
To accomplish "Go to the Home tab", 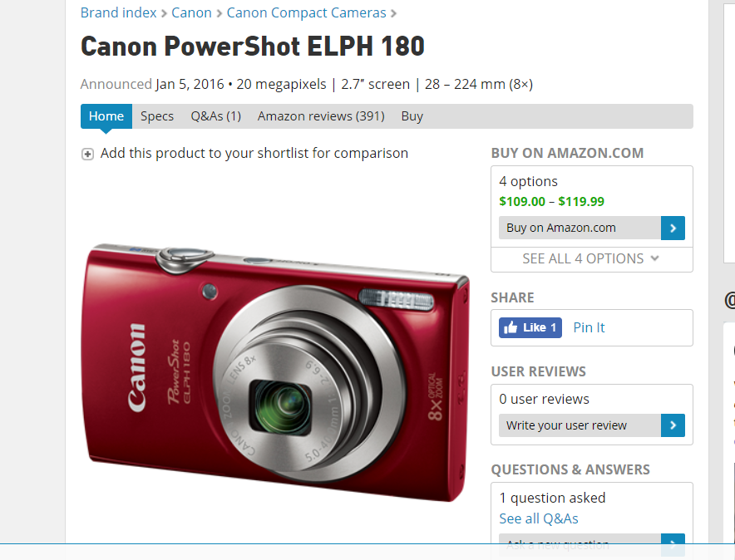I will point(106,116).
